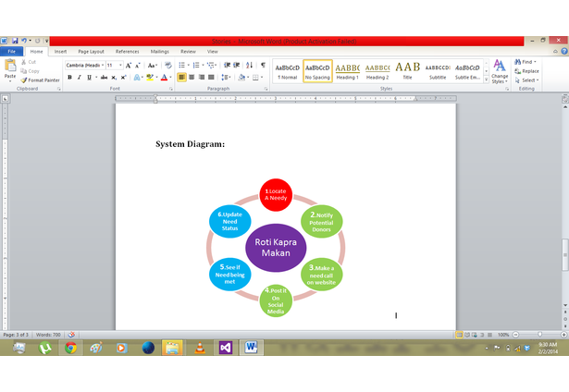Click Save in Quick Access Toolbar
This screenshot has width=569, height=392.
tap(15, 41)
